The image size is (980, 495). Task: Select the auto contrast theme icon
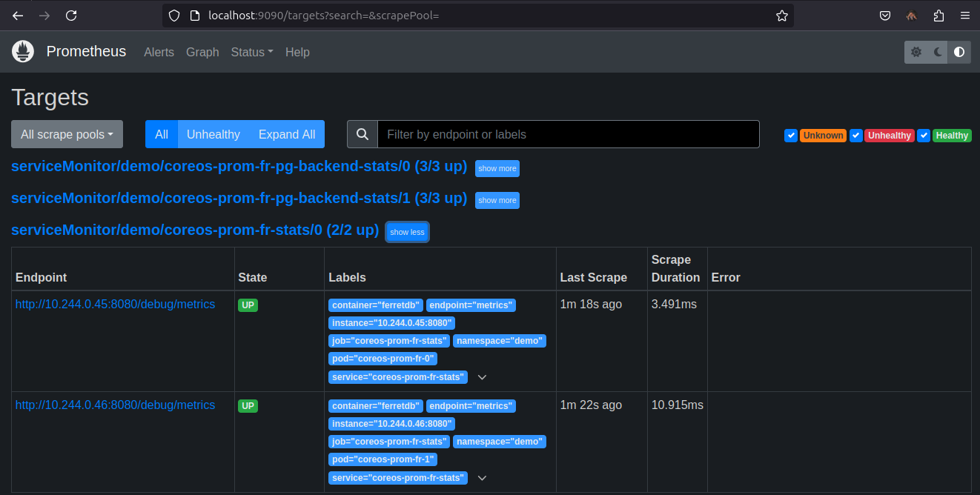(959, 52)
